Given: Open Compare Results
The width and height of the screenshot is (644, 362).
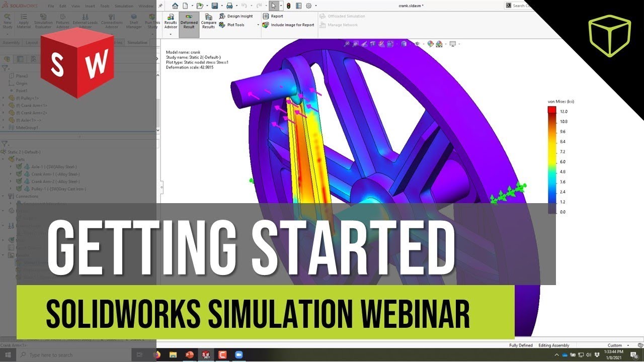Looking at the screenshot, I should pos(209,21).
